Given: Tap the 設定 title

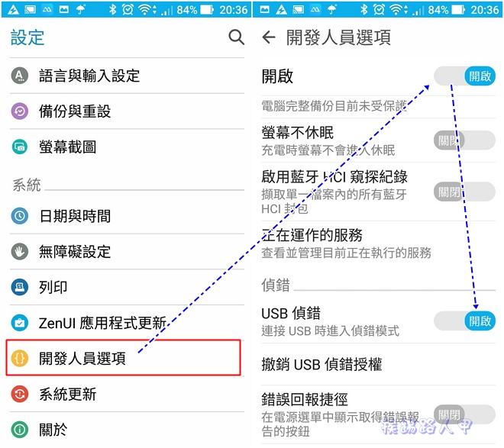Looking at the screenshot, I should point(27,37).
